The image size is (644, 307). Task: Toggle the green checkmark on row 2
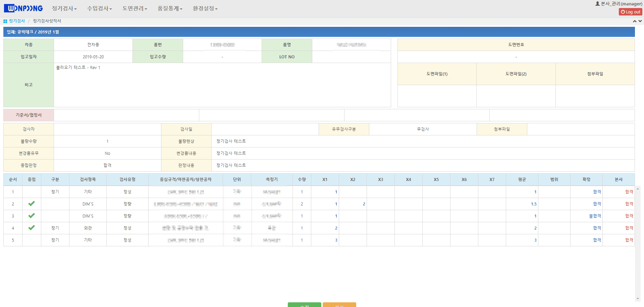tap(32, 204)
